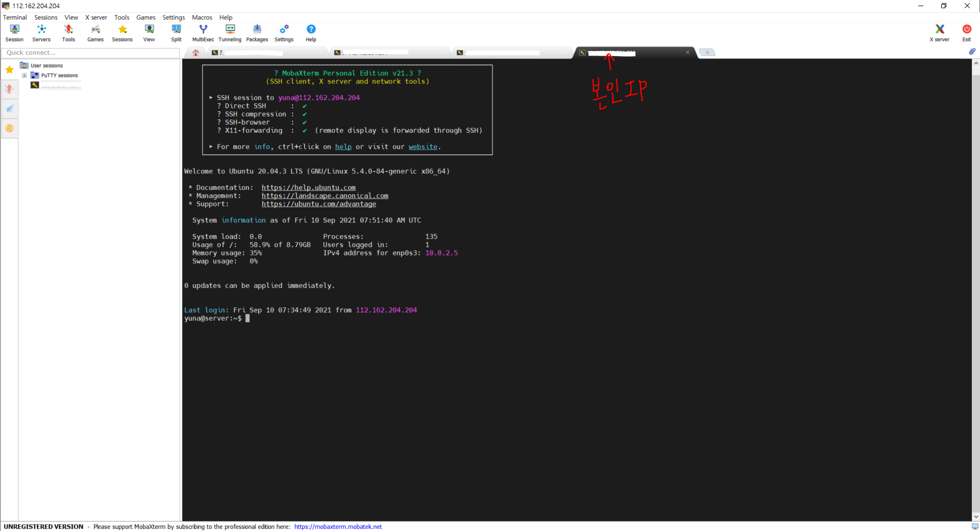This screenshot has height=531, width=980.
Task: Click the saved session icon under PuTTY sessions
Action: 35,85
